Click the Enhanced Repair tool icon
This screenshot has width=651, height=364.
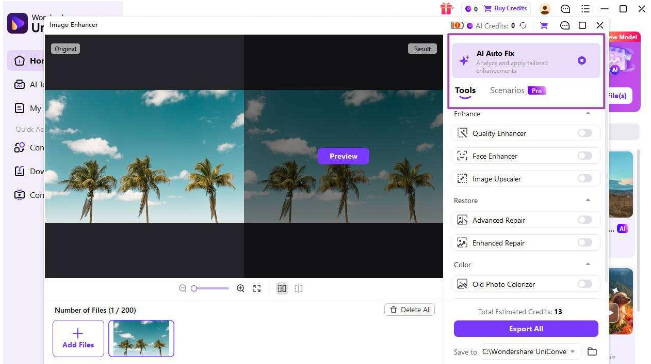462,242
